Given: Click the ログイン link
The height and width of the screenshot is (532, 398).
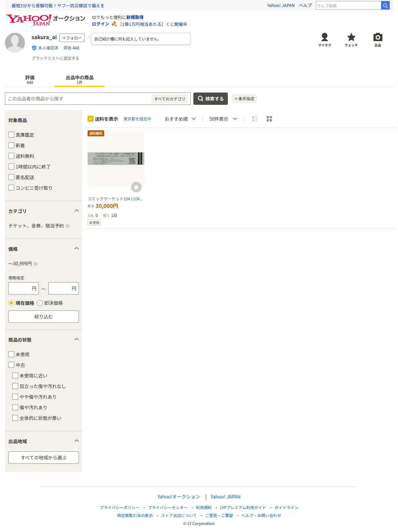Looking at the screenshot, I should click(100, 24).
